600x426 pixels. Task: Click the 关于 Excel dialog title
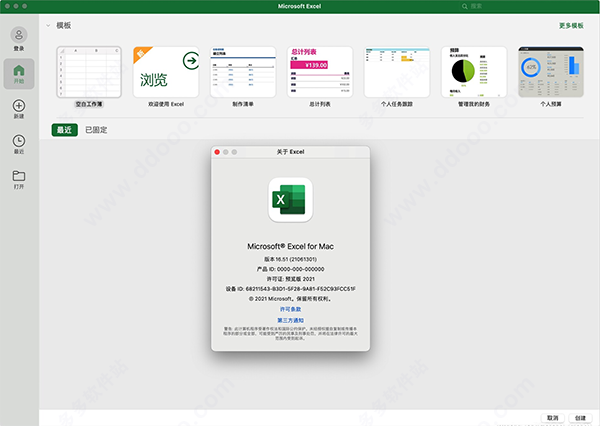tap(290, 152)
